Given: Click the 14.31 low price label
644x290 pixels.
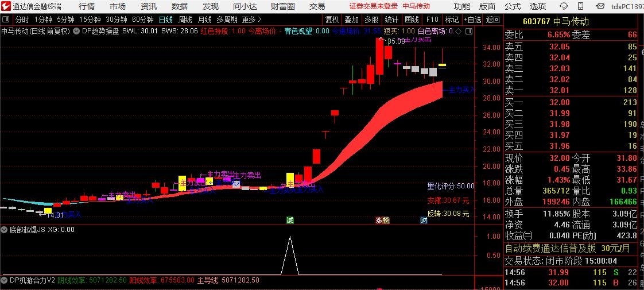Looking at the screenshot, I should pos(56,215).
